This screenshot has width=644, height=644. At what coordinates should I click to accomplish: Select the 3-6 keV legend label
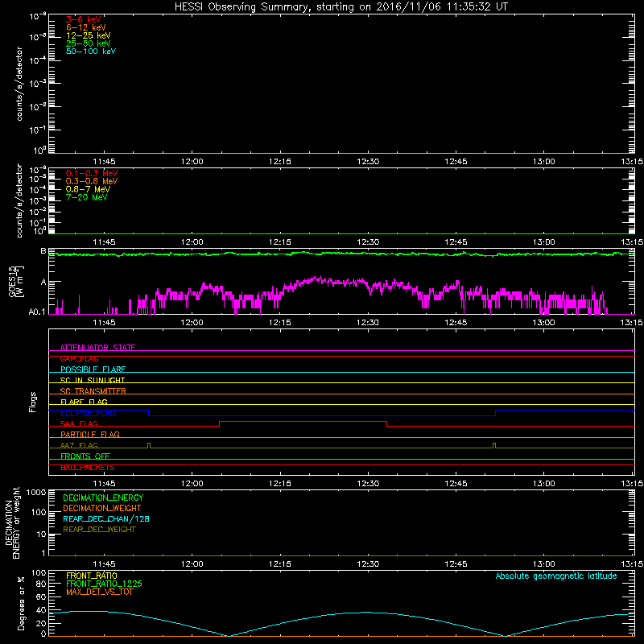coord(84,19)
